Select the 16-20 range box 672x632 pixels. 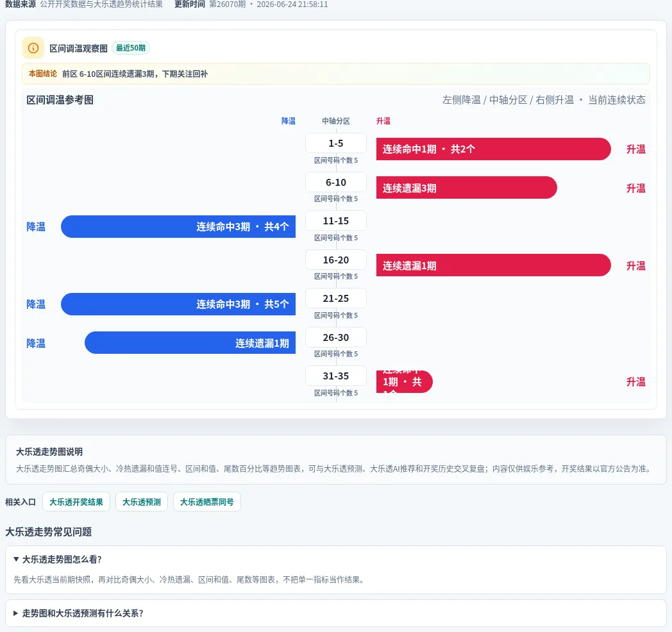click(x=336, y=260)
